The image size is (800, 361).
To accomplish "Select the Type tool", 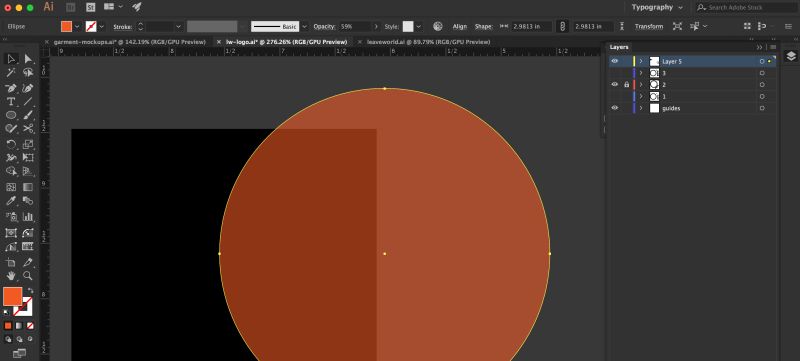I will [x=11, y=101].
